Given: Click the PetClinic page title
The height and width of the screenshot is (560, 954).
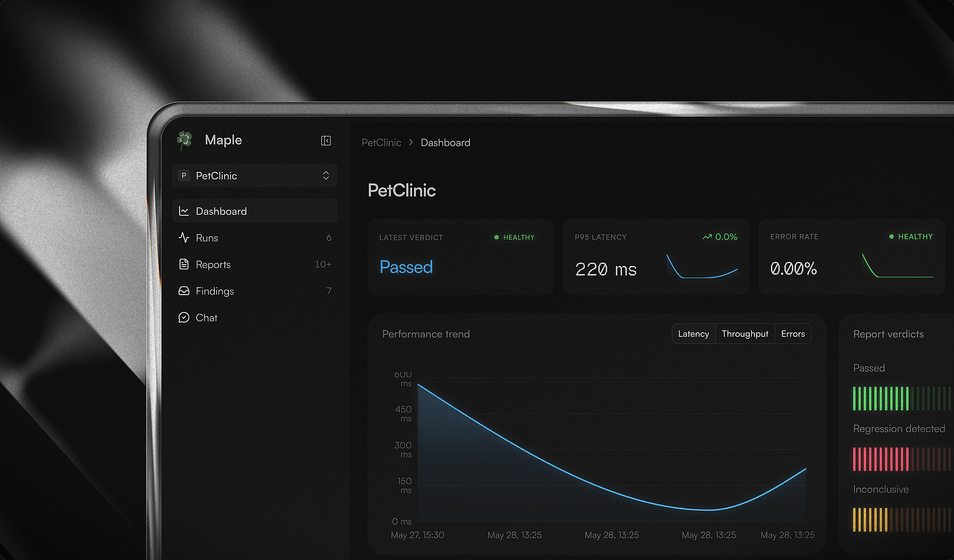Looking at the screenshot, I should (x=402, y=190).
